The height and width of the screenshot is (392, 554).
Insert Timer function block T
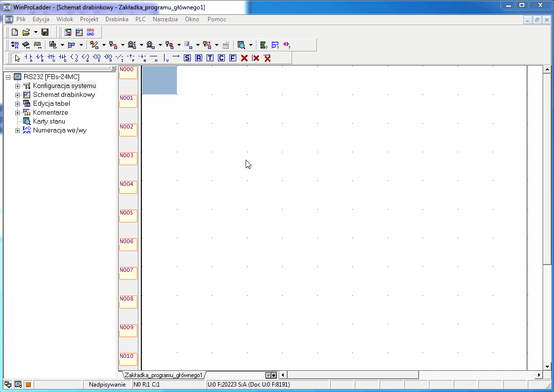pos(210,58)
